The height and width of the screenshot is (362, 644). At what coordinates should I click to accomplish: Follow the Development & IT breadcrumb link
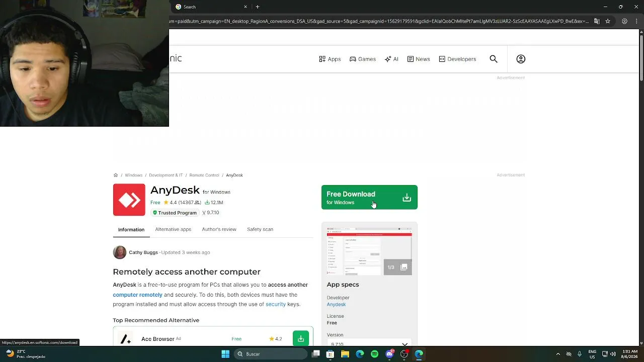click(x=166, y=175)
